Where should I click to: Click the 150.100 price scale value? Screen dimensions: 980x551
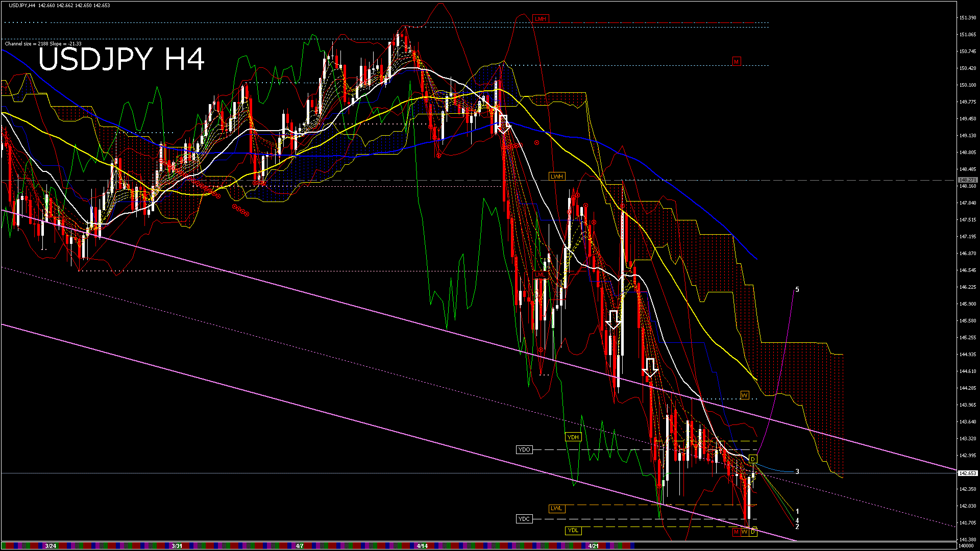coord(968,85)
